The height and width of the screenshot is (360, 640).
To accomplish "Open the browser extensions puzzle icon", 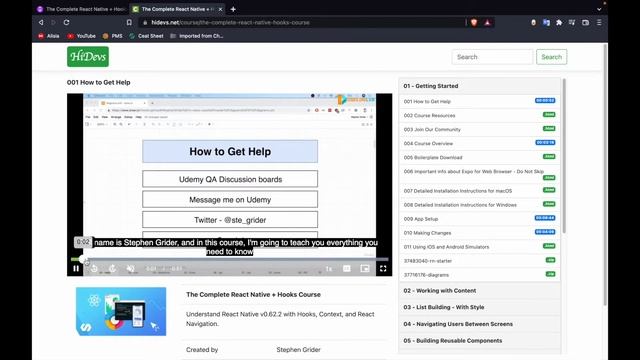I will click(559, 22).
